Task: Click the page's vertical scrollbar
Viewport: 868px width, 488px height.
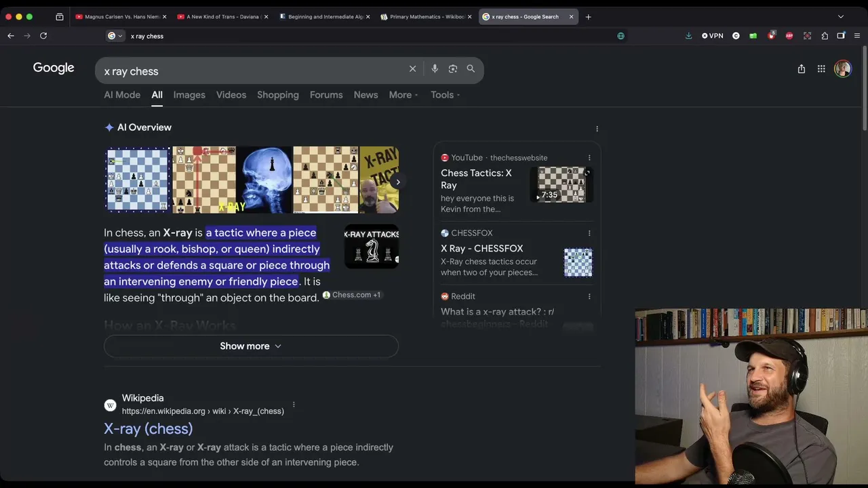Action: [x=864, y=88]
